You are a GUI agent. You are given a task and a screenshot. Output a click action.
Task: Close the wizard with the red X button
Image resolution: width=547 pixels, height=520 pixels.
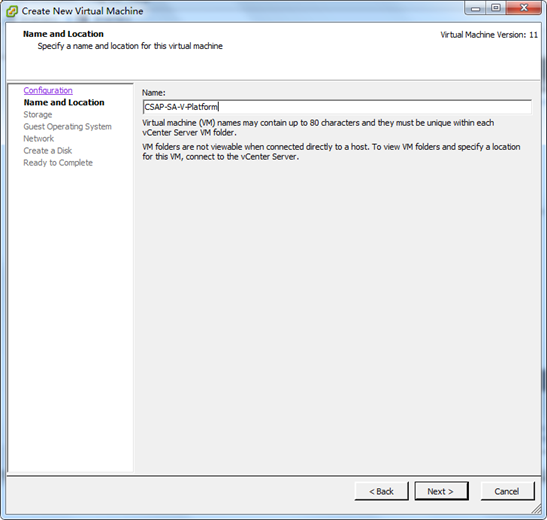(x=524, y=8)
